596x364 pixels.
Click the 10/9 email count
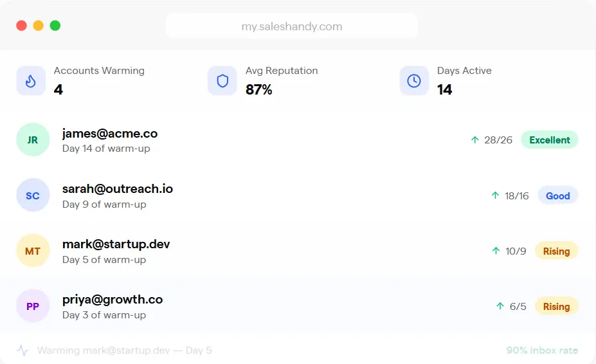coord(516,251)
